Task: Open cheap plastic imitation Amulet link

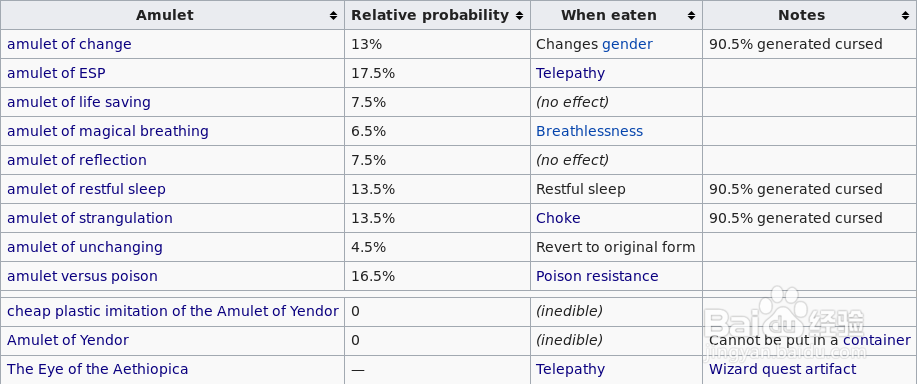Action: (x=173, y=311)
